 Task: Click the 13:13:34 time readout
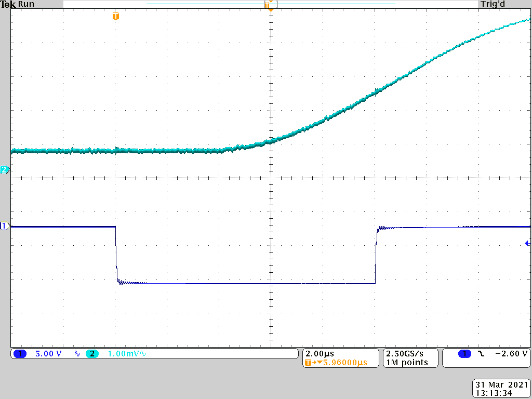click(x=494, y=394)
